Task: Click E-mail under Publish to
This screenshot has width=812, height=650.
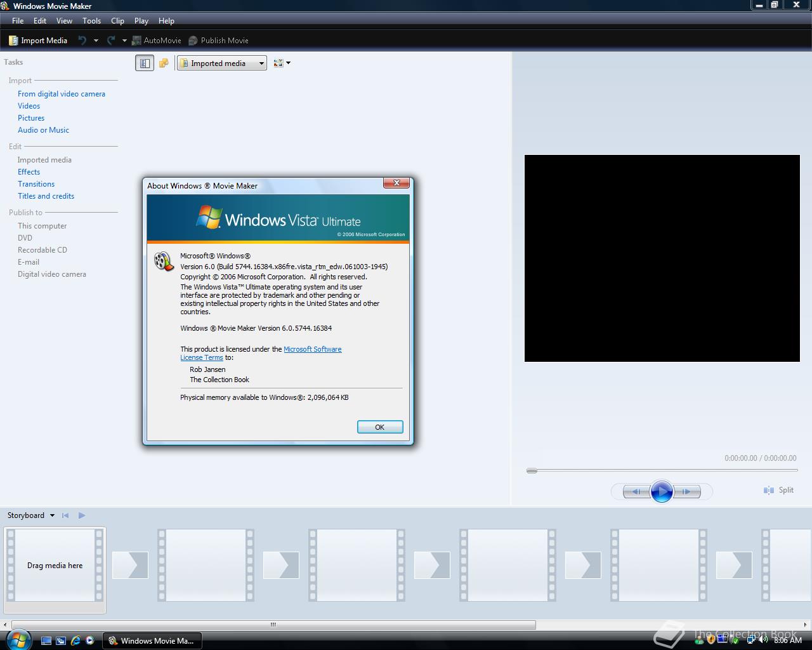Action: coord(29,262)
